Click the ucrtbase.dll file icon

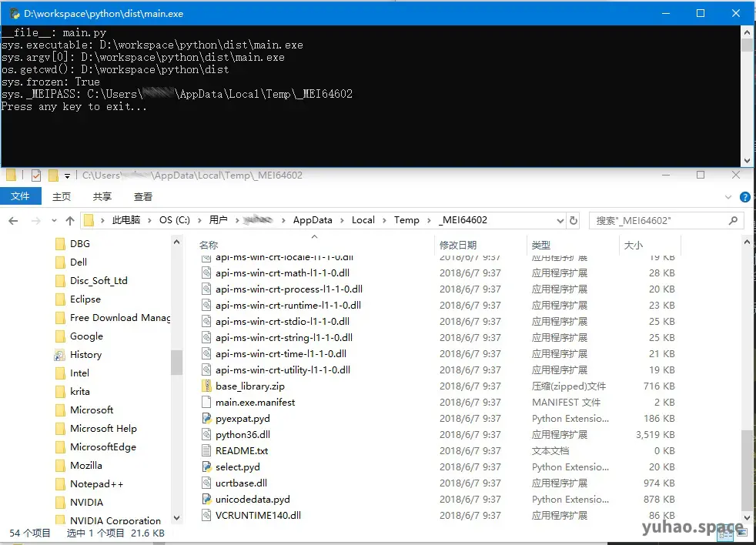tap(206, 483)
